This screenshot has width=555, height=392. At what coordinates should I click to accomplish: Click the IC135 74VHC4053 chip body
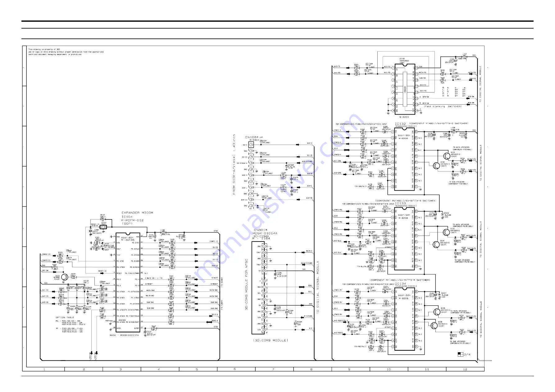(405, 88)
